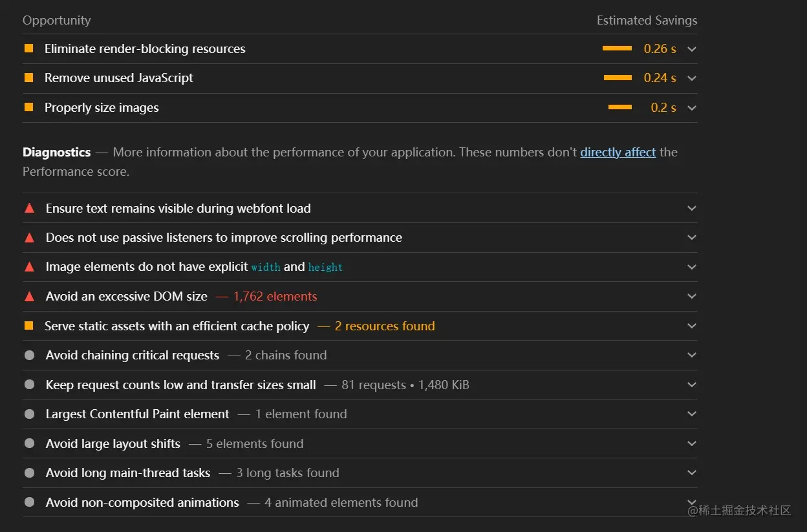Screen dimensions: 807x532
Task: Click orange square icon beside Remove unused JavaScript
Action: [x=28, y=78]
